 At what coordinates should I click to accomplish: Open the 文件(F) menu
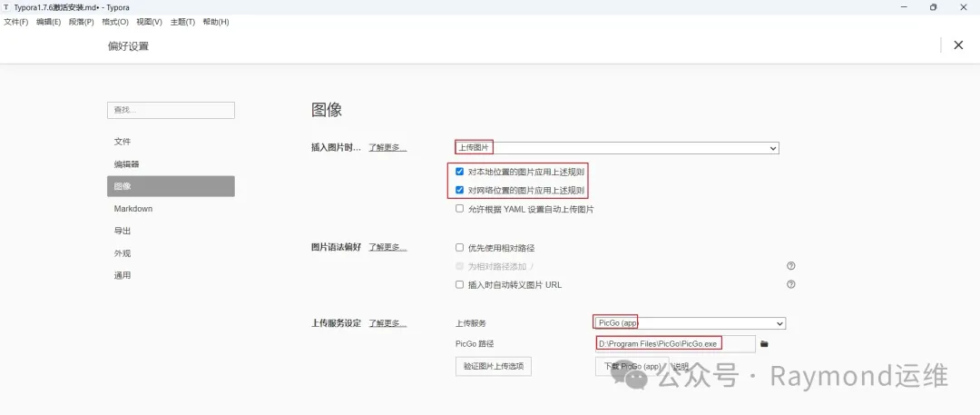[16, 22]
